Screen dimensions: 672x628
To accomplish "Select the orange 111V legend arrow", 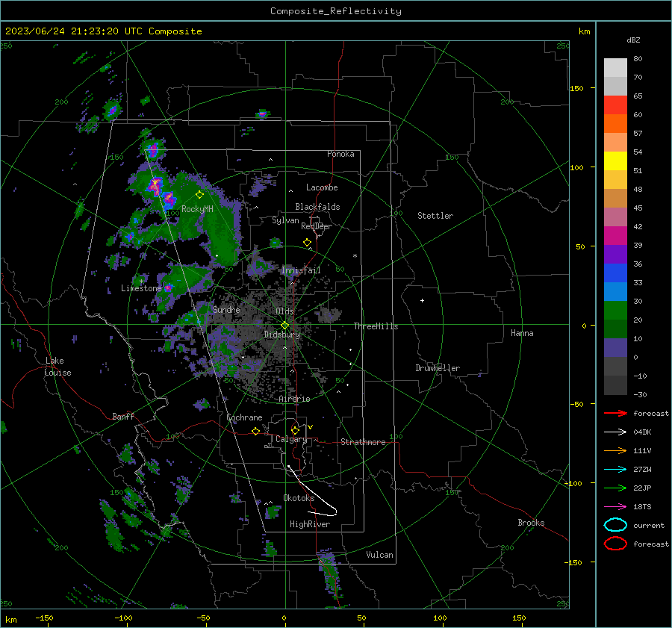I will pos(615,450).
